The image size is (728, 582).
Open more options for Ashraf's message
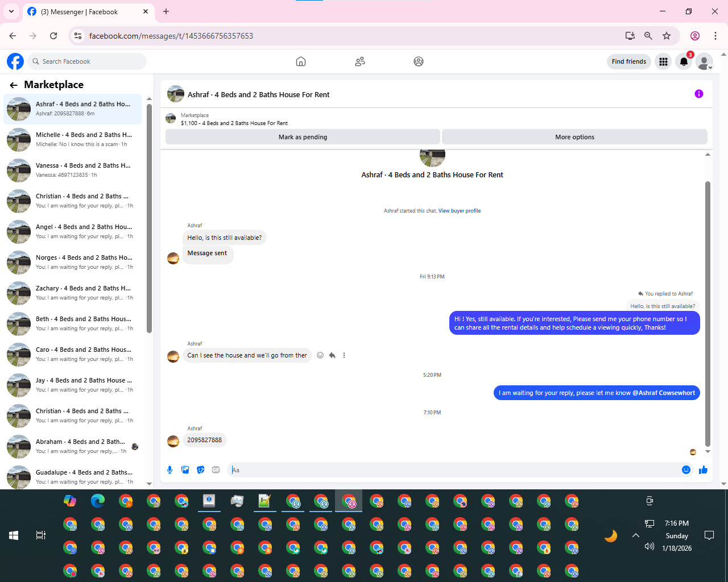click(x=344, y=355)
